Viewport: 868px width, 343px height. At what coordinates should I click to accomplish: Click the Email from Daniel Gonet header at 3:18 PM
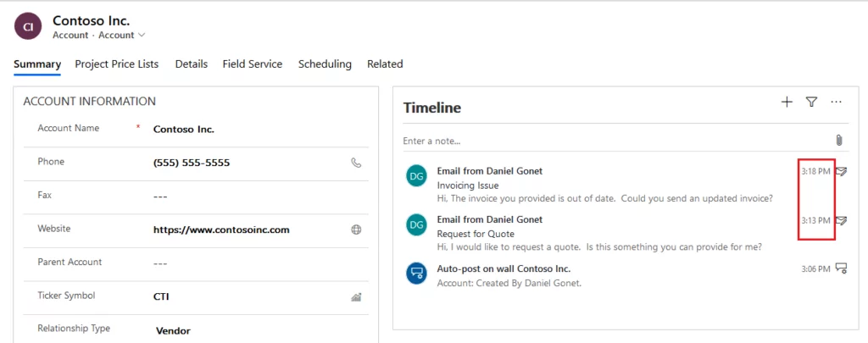tap(490, 171)
